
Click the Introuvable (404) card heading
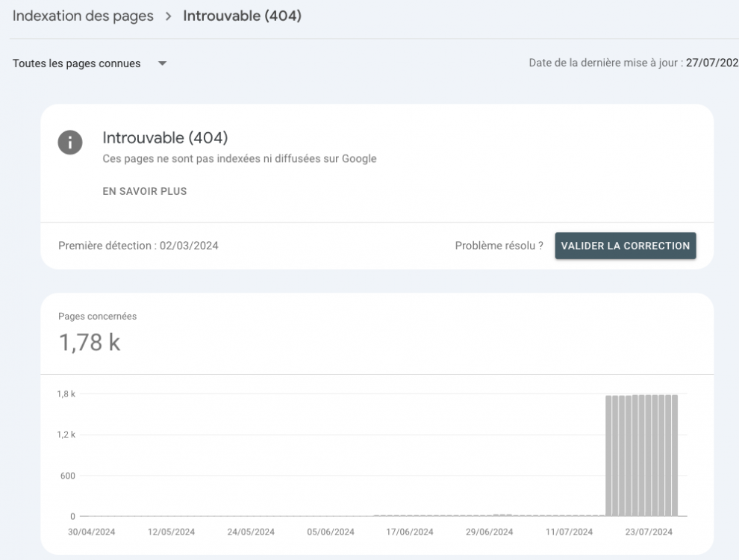pyautogui.click(x=165, y=137)
